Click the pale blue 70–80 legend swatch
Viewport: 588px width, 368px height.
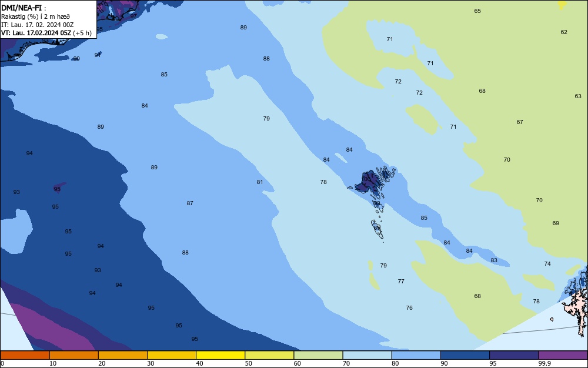pos(367,355)
